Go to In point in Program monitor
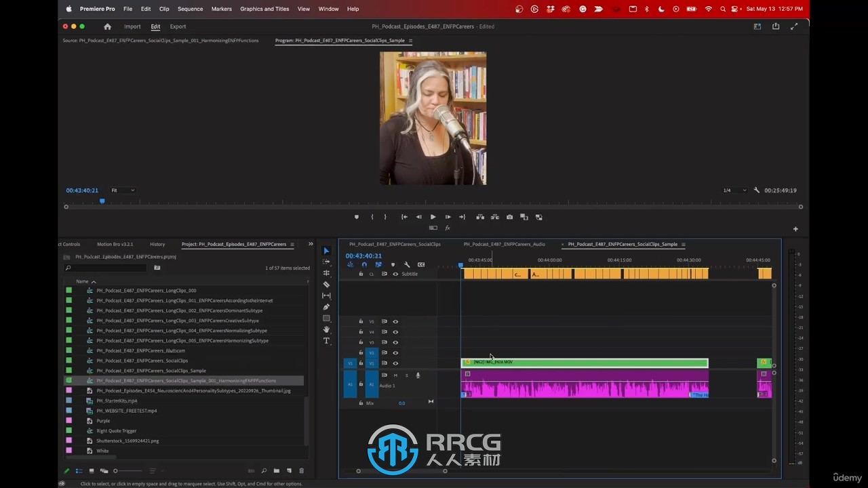868x488 pixels. click(x=404, y=217)
